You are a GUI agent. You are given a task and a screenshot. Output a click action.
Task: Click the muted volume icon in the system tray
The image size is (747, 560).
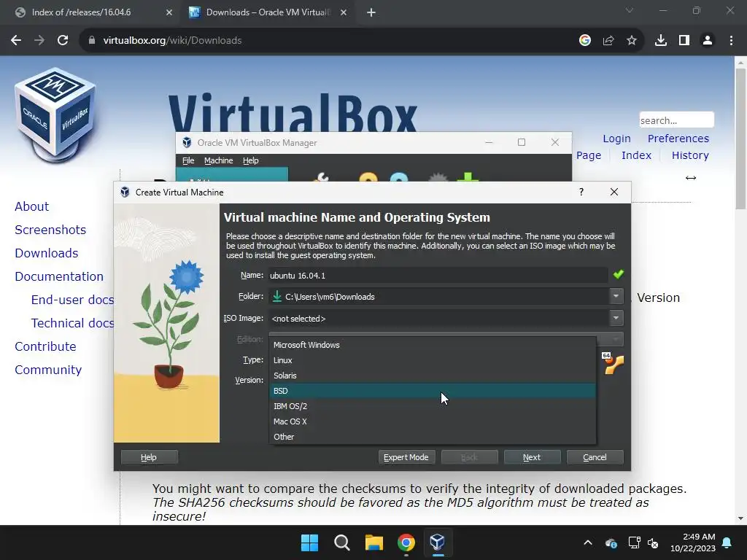pyautogui.click(x=653, y=542)
